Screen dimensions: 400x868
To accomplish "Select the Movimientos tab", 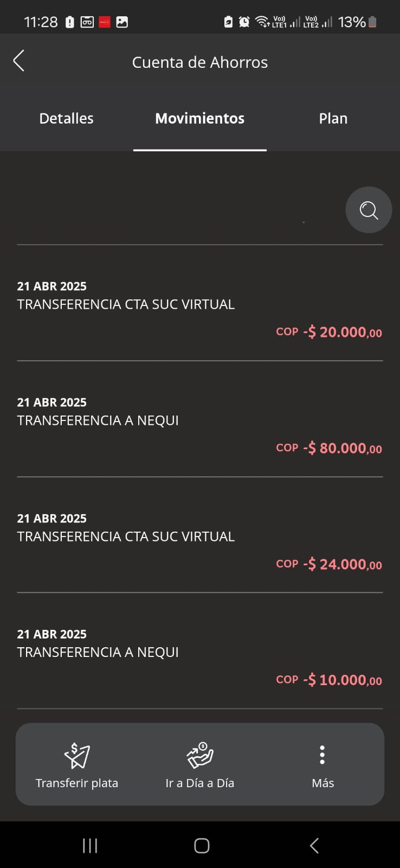I will (199, 118).
